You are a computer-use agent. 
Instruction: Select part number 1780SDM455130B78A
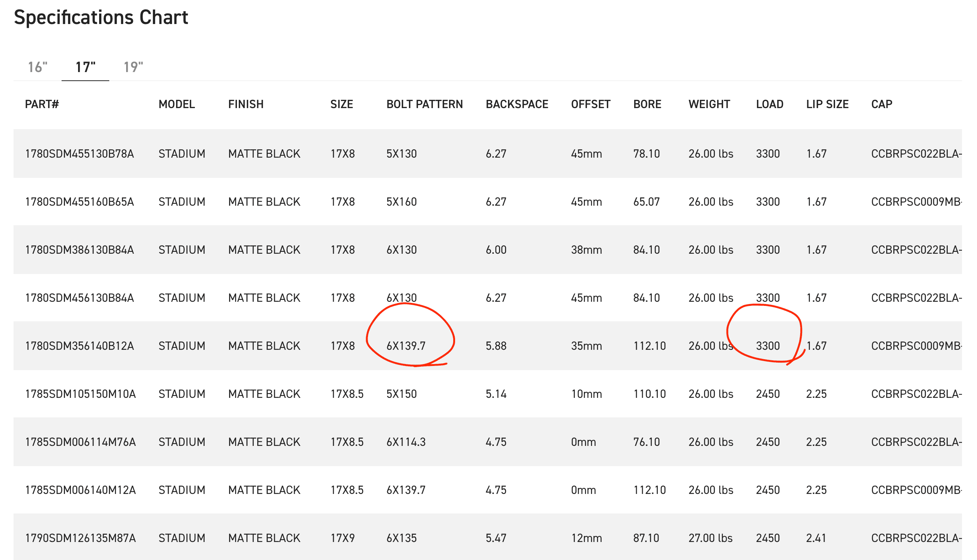click(x=79, y=154)
